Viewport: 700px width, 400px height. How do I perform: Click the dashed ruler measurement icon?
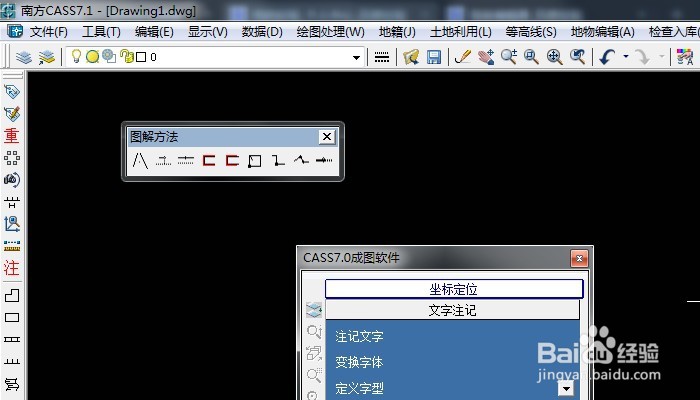click(x=12, y=246)
